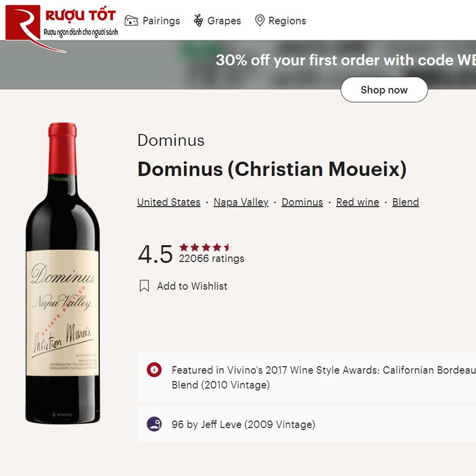
Task: Click the Wine Style Awards medal icon
Action: (154, 370)
